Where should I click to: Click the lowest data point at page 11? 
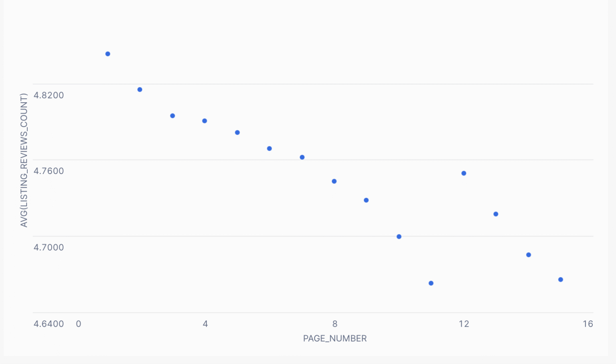click(431, 283)
